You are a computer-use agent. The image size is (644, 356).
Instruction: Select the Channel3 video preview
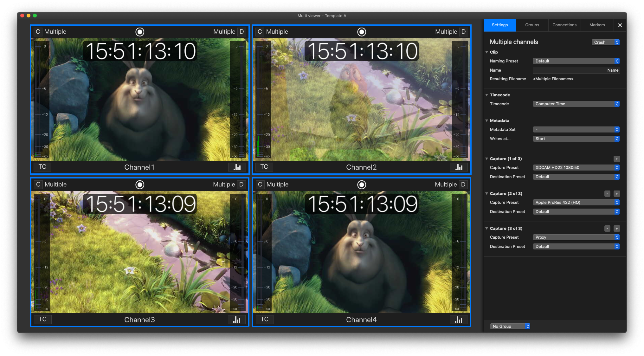click(140, 252)
